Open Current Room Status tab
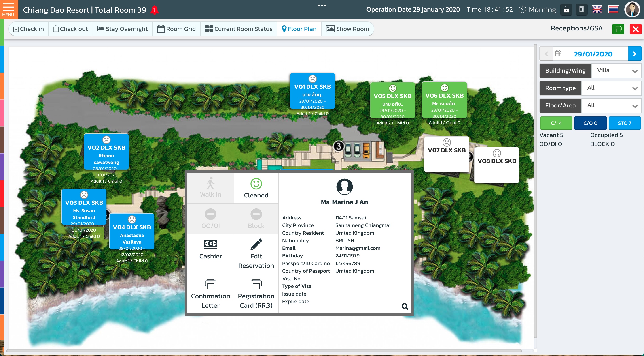Image resolution: width=644 pixels, height=356 pixels. point(239,29)
